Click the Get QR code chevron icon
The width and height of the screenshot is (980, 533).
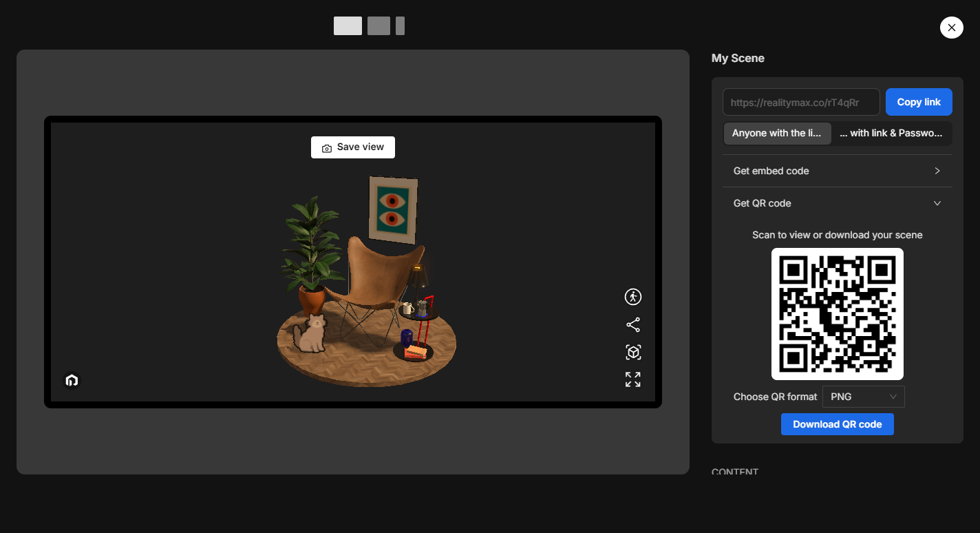(937, 203)
